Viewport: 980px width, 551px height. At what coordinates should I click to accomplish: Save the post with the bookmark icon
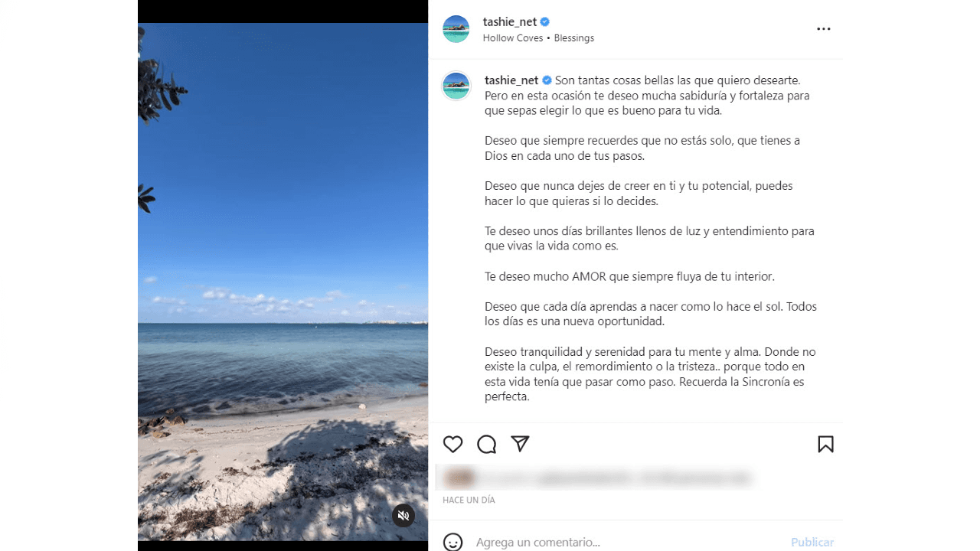825,445
